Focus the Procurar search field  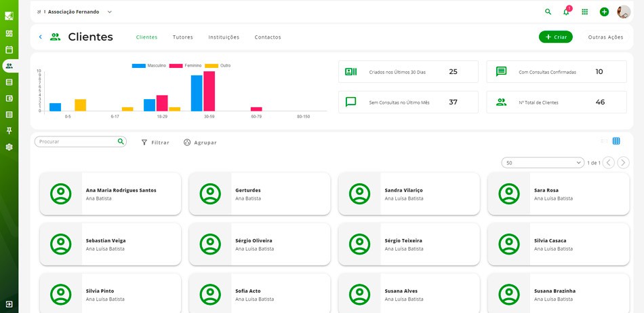tap(81, 141)
